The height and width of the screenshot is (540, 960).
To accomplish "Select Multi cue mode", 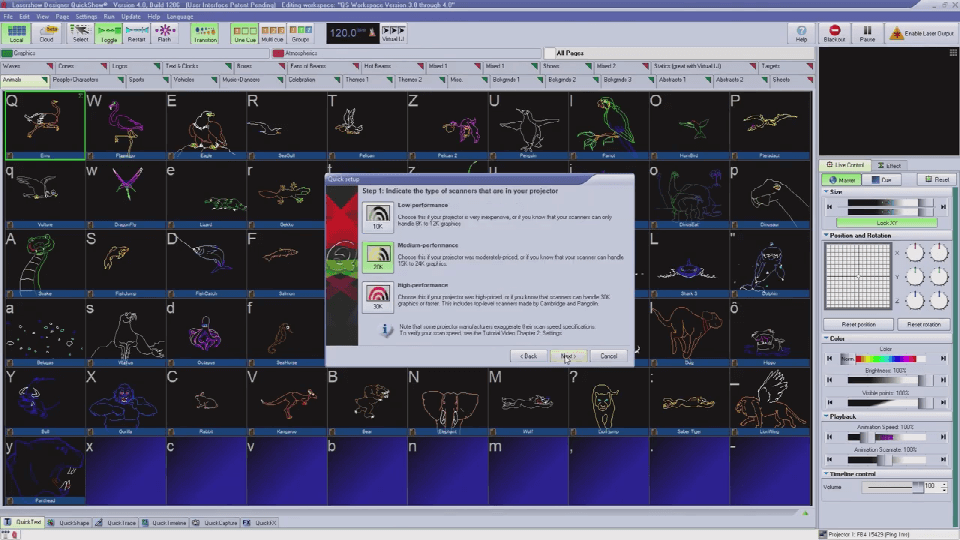I will 272,34.
